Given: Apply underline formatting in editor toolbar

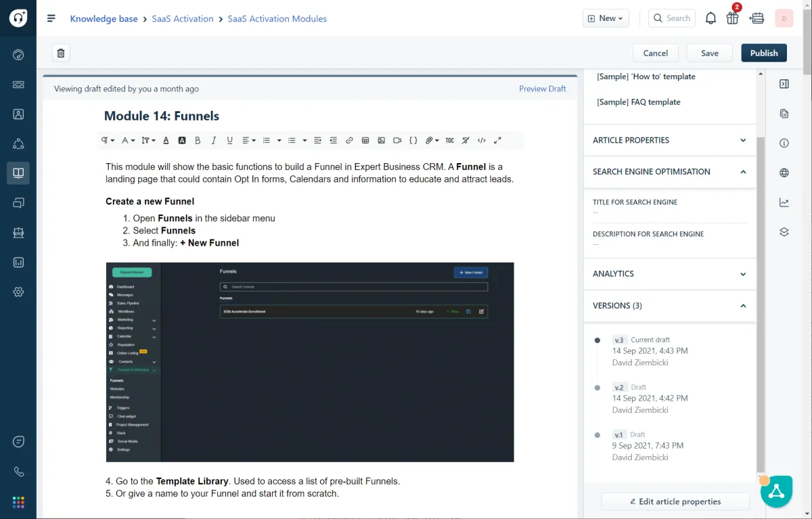Looking at the screenshot, I should coord(230,140).
